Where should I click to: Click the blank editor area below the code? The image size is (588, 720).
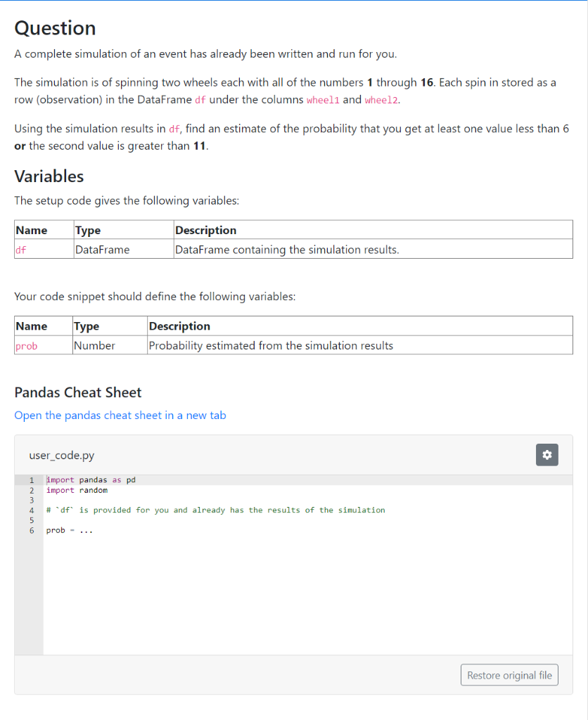pos(281,598)
